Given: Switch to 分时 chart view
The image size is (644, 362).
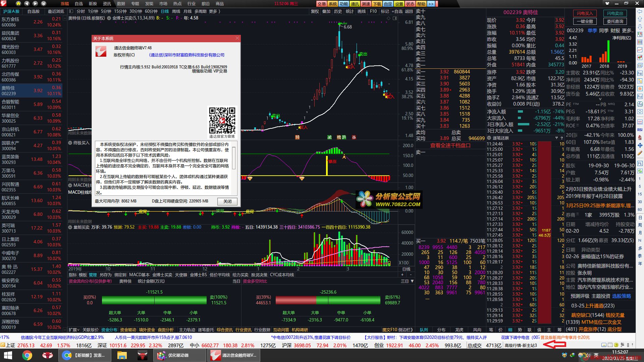Looking at the screenshot, I should point(81,11).
